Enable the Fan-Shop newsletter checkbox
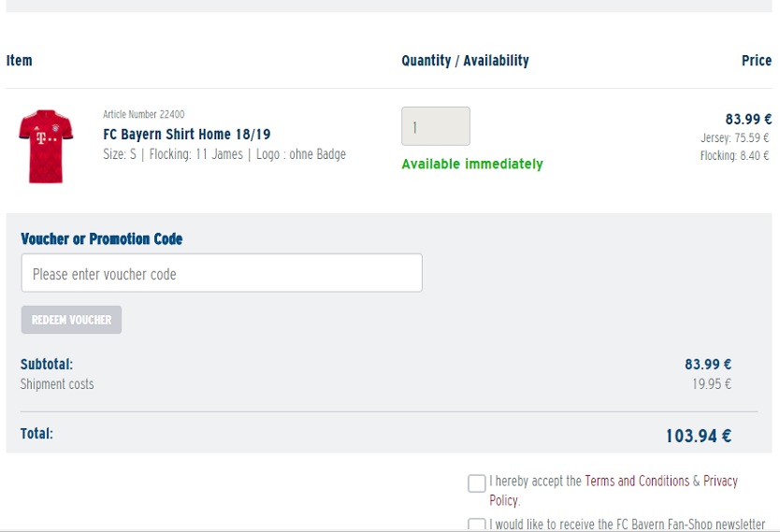The width and height of the screenshot is (780, 532). tap(477, 525)
